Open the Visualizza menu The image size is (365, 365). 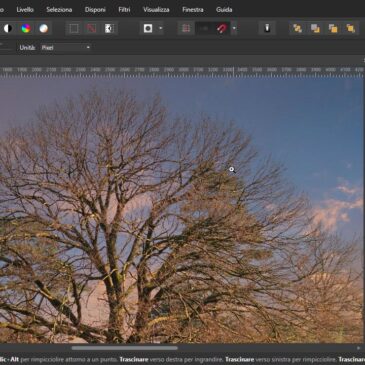click(x=156, y=10)
